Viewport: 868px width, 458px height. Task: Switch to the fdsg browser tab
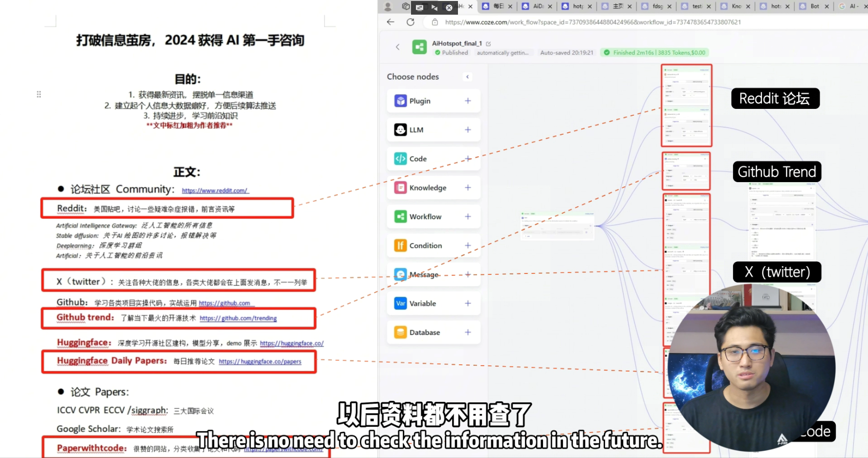tap(656, 6)
